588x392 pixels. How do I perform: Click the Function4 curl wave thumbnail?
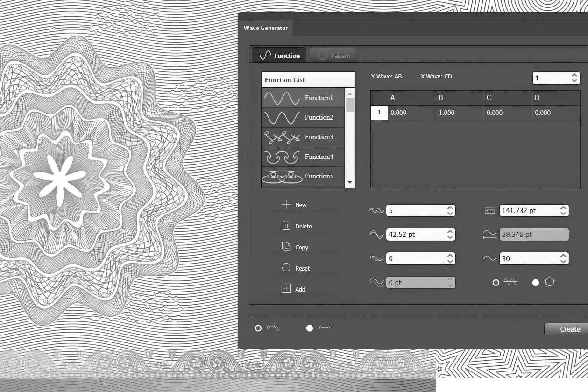(x=282, y=157)
